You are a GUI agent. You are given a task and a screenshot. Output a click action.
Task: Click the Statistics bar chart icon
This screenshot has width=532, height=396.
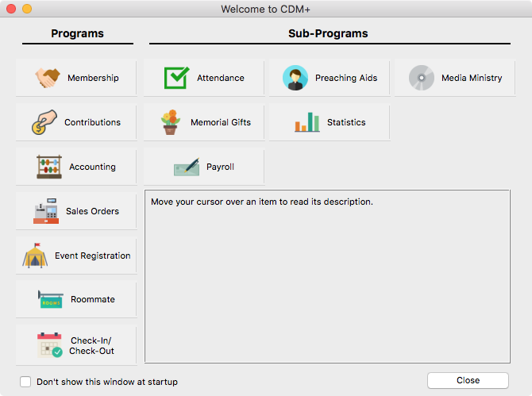(x=307, y=122)
